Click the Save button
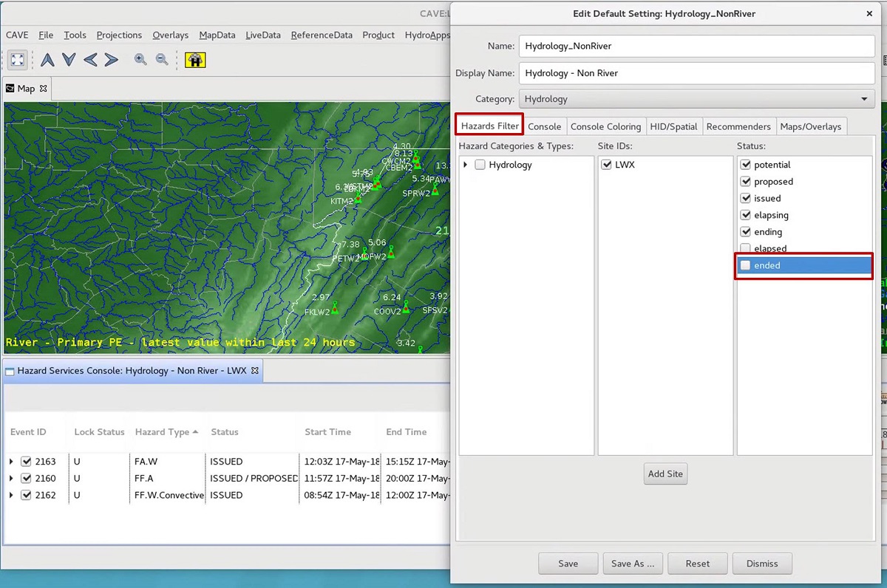887x588 pixels. 568,564
